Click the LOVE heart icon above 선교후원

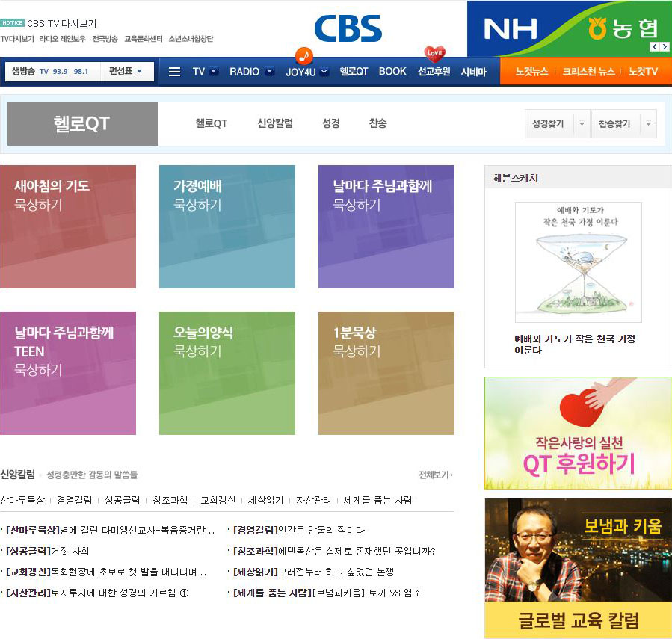[434, 53]
